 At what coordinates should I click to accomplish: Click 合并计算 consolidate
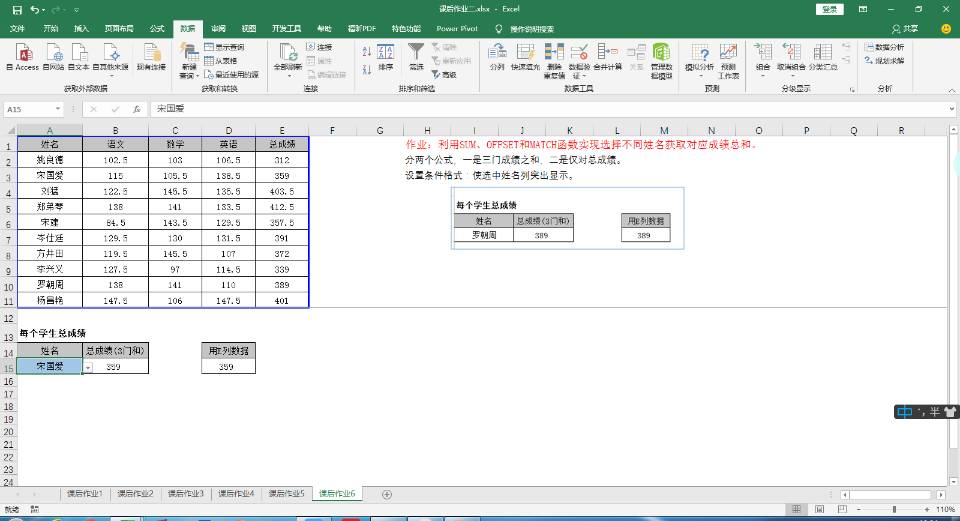click(x=608, y=57)
